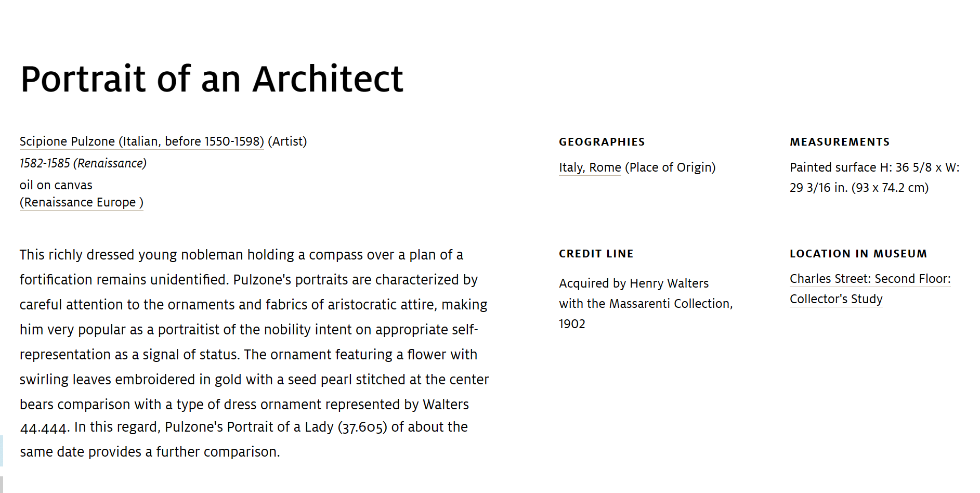
Task: Click the 1582-1585 (Renaissance) date text
Action: (83, 163)
